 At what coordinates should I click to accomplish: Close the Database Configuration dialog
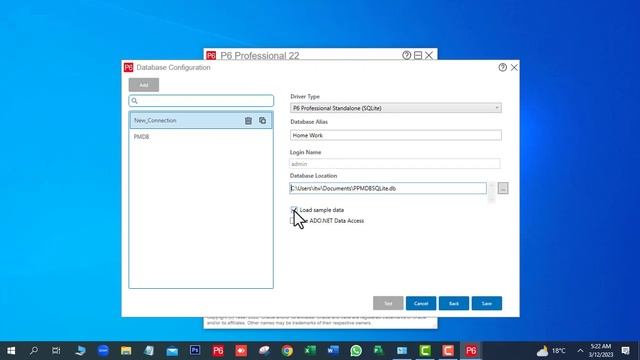click(514, 67)
